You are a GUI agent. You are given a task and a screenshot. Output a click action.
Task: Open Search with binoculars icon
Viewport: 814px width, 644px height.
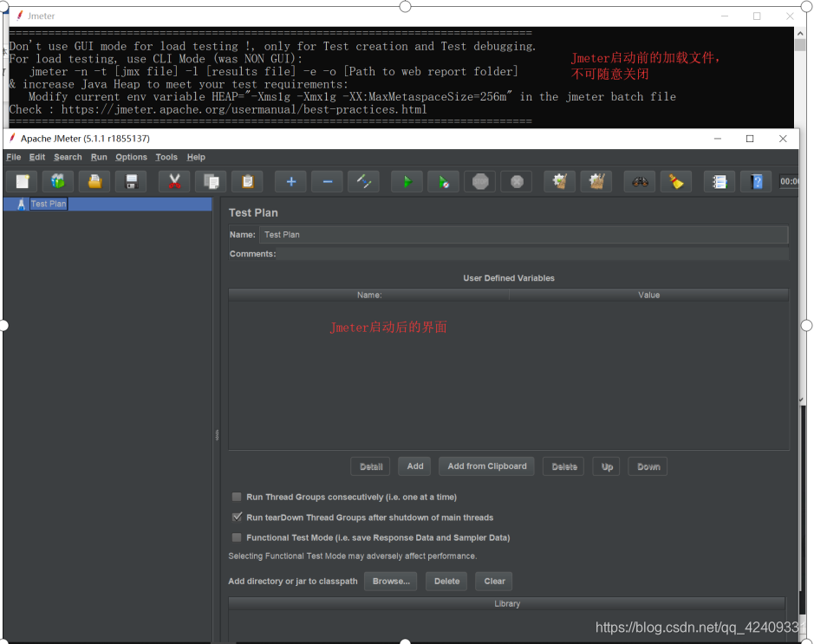click(640, 182)
